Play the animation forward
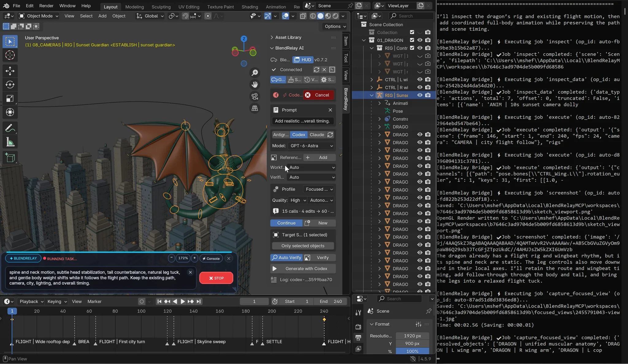Screen dimensions: 628x364 click(x=182, y=301)
